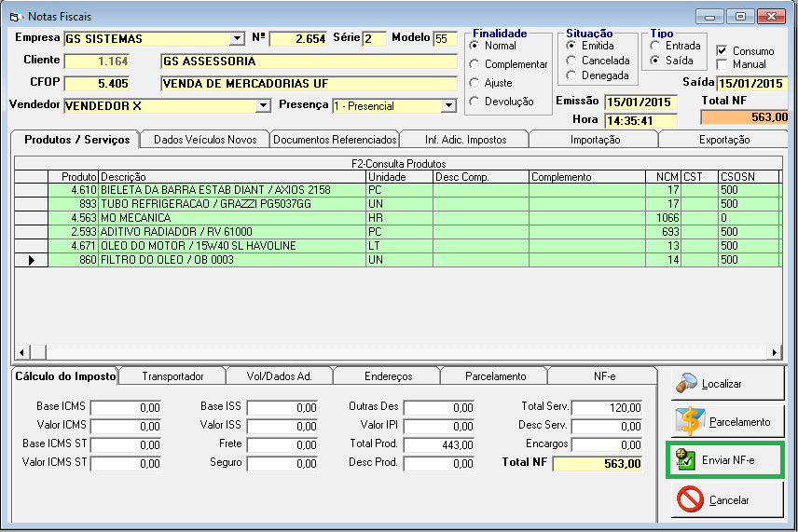This screenshot has height=532, width=798.
Task: Click the magnifier icon on Localizar
Action: pyautogui.click(x=687, y=382)
